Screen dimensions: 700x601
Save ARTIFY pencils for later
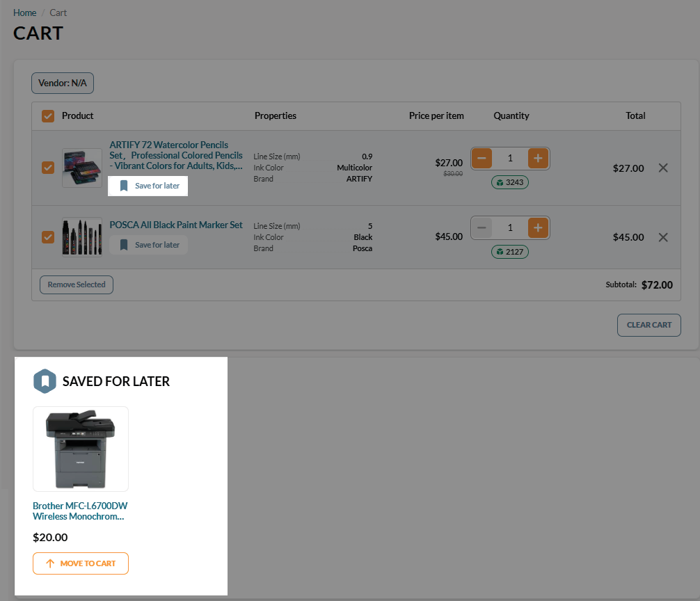click(x=148, y=186)
